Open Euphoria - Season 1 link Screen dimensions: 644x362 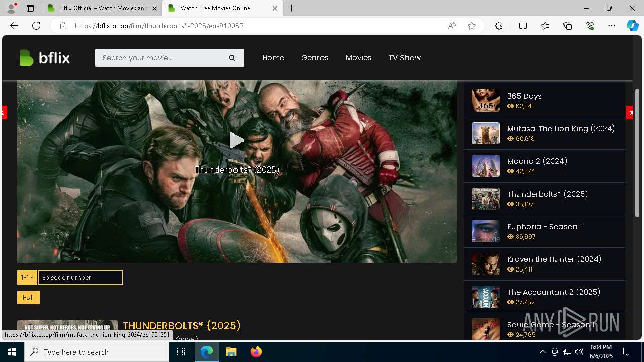click(544, 227)
